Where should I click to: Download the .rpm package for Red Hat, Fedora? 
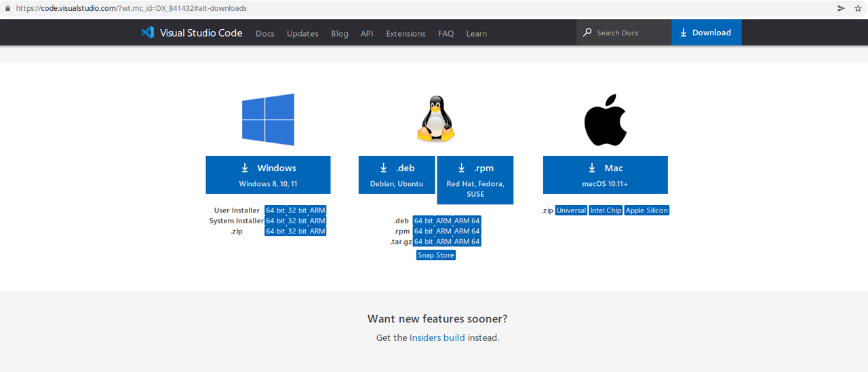pyautogui.click(x=475, y=180)
